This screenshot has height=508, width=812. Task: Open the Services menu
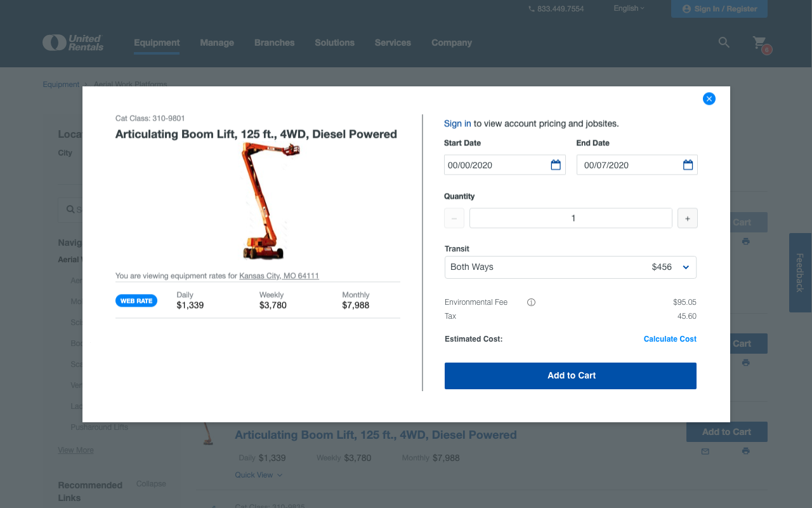pos(393,43)
